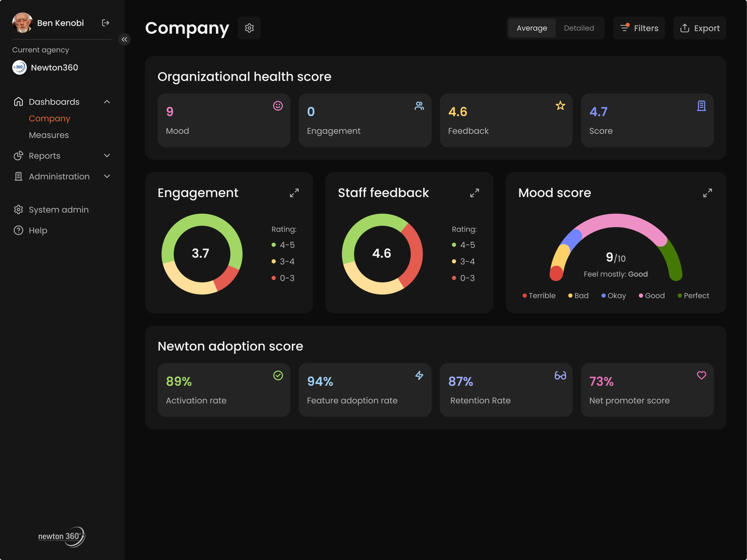
Task: Click the Newton360 agency logo
Action: click(19, 67)
